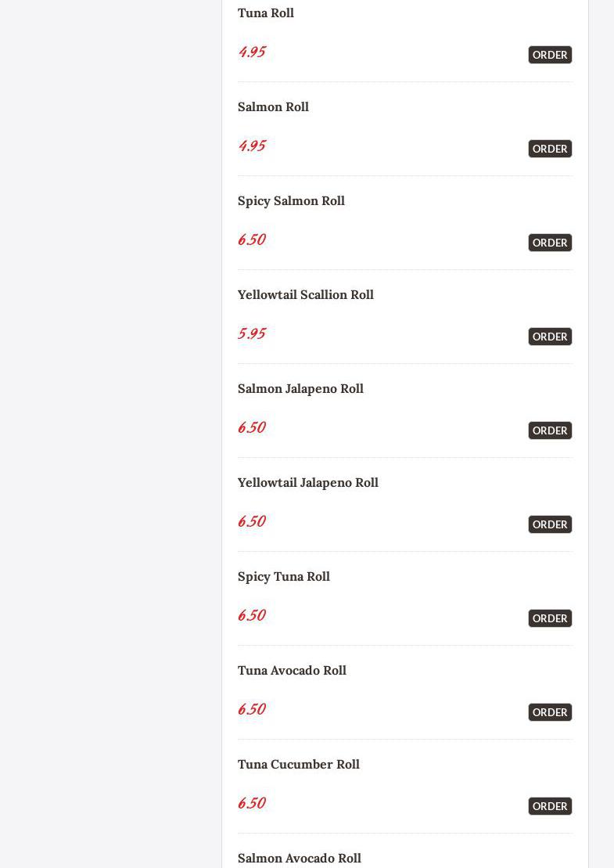Order the Spicy Salmon Roll
This screenshot has height=868, width=614.
[550, 243]
